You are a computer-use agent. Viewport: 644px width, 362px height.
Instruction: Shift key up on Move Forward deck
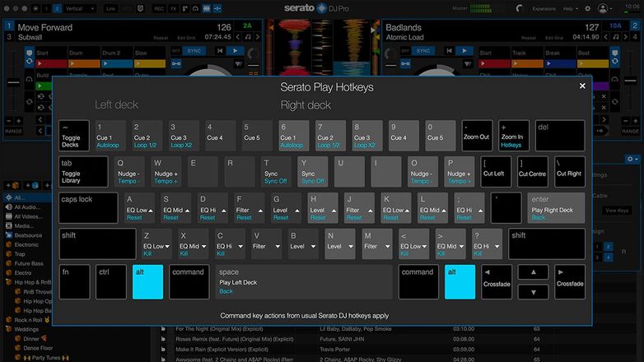pyautogui.click(x=258, y=37)
